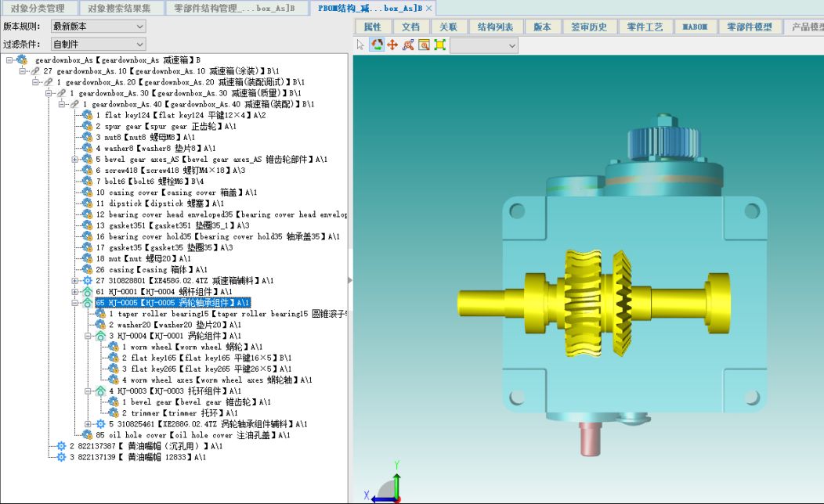
Task: Choose the pan move tool
Action: pos(392,45)
